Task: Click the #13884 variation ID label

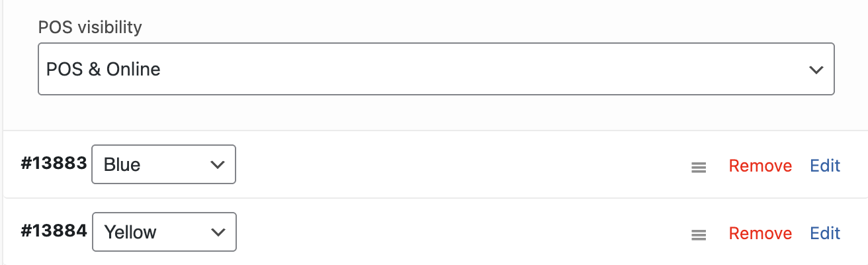Action: click(54, 232)
